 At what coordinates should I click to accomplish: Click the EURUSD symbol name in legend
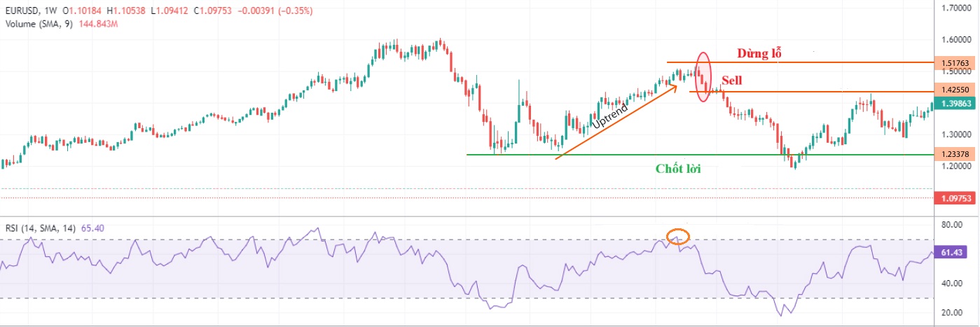21,11
